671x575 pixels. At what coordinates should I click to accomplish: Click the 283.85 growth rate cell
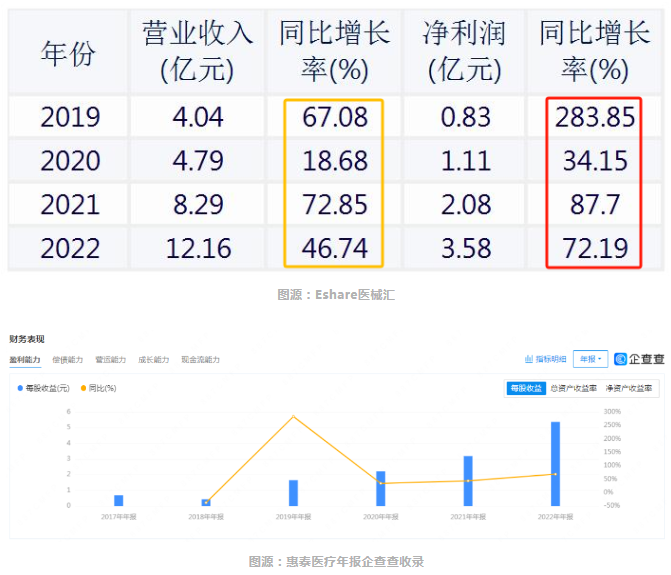tap(596, 117)
